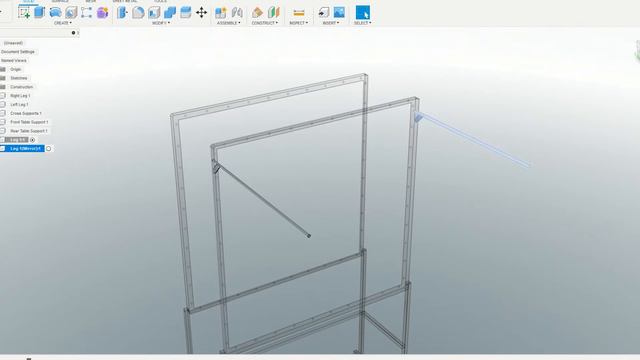Switch to the SHEET METAL workspace tab
This screenshot has height=360, width=640.
[124, 1]
